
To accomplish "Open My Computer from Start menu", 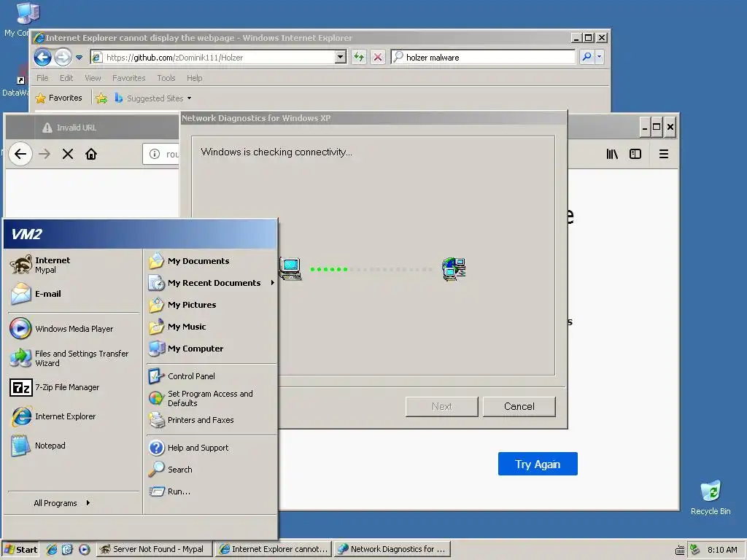I will [x=211, y=349].
